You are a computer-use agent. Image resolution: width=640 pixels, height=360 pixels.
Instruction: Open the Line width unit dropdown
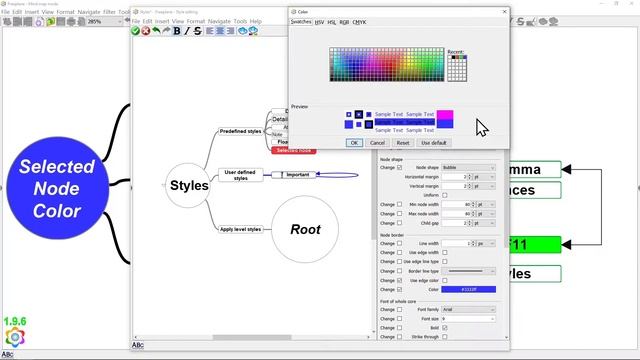click(487, 243)
